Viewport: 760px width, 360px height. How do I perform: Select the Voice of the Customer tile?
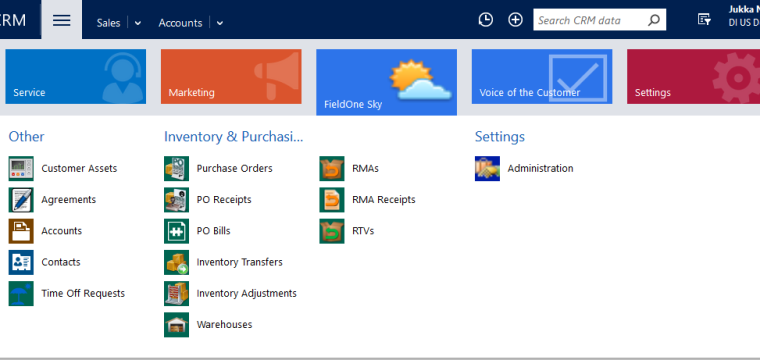coord(542,77)
